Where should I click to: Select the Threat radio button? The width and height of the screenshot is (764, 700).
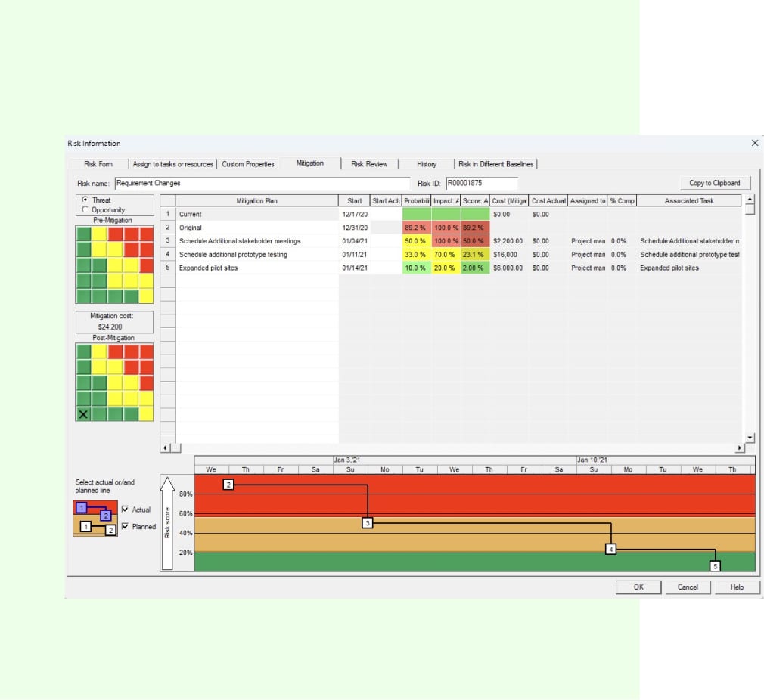(85, 200)
